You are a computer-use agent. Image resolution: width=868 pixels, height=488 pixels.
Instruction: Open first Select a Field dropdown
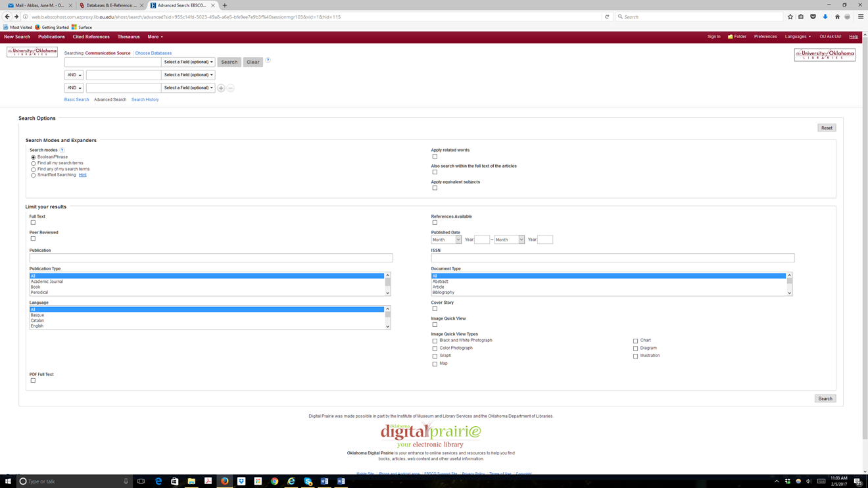tap(188, 62)
